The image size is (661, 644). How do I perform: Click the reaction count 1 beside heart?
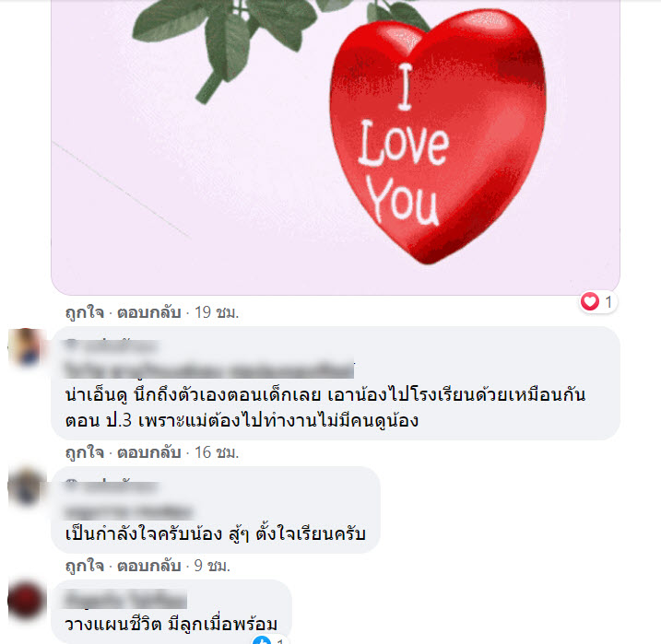[608, 301]
